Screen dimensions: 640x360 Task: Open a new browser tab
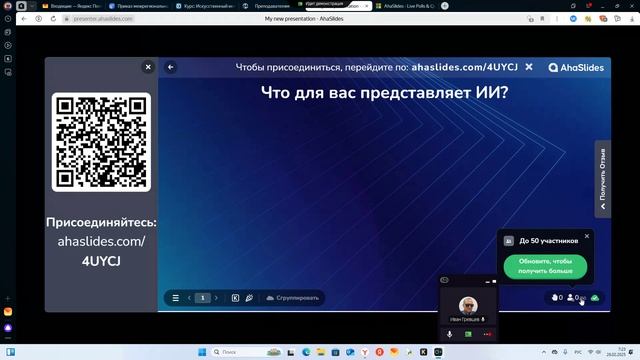445,6
